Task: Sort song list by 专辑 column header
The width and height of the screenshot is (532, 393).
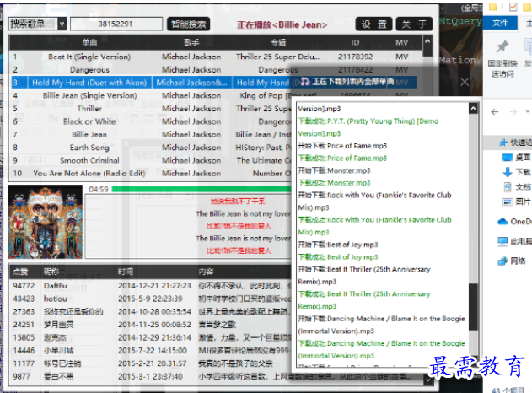Action: click(278, 42)
